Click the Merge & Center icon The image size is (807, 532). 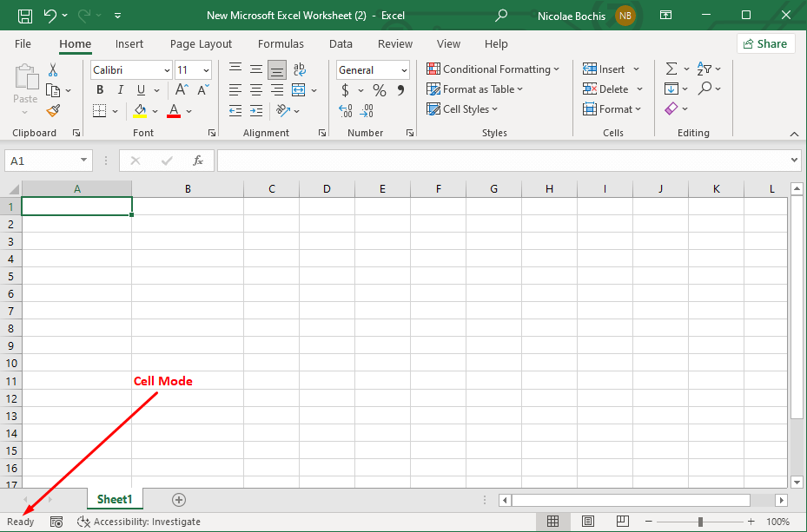(299, 90)
